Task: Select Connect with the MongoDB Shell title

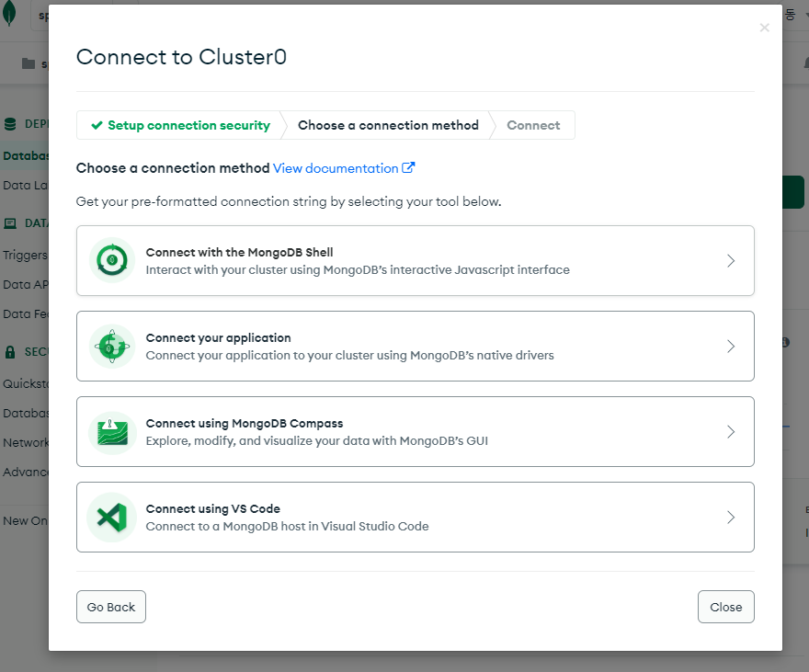Action: [239, 252]
